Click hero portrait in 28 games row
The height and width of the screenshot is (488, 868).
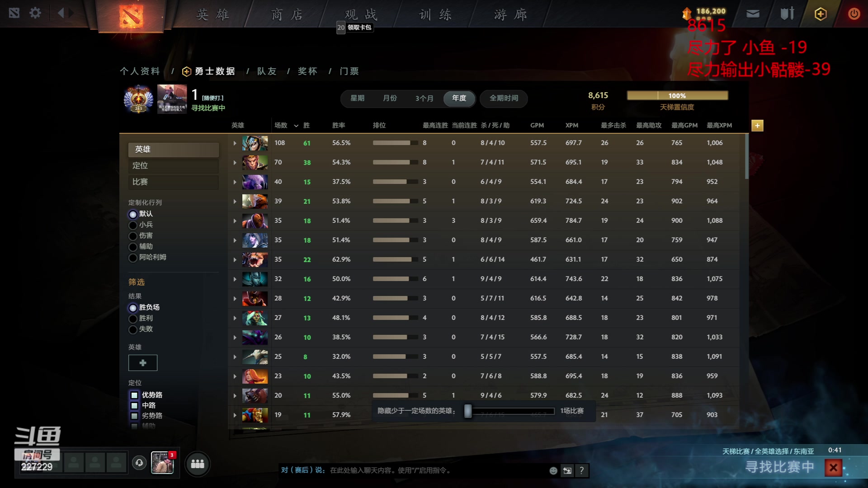point(255,299)
